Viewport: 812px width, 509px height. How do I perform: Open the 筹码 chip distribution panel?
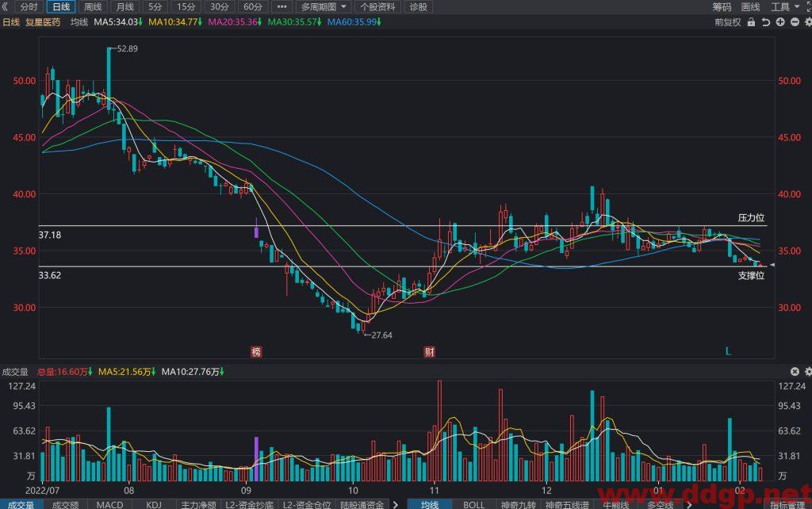click(722, 6)
